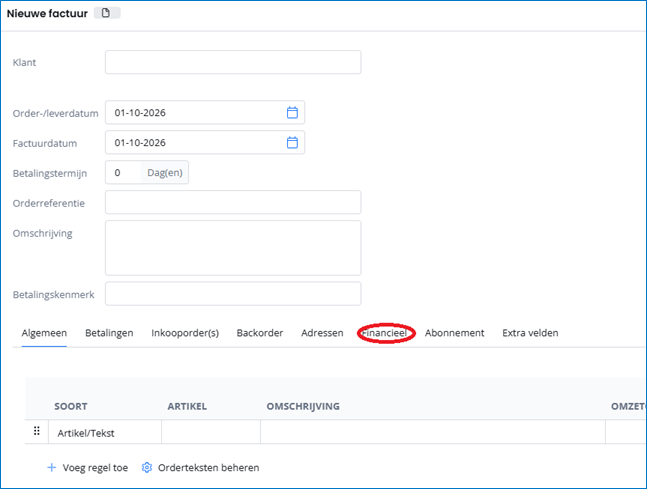Screen dimensions: 647x489
Task: Click the Omschrijving cell in the order row
Action: click(433, 432)
